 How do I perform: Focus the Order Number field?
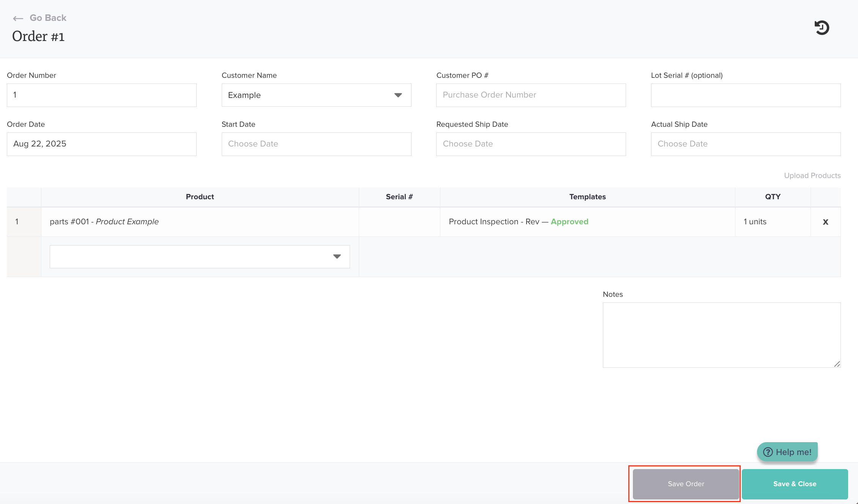[101, 95]
